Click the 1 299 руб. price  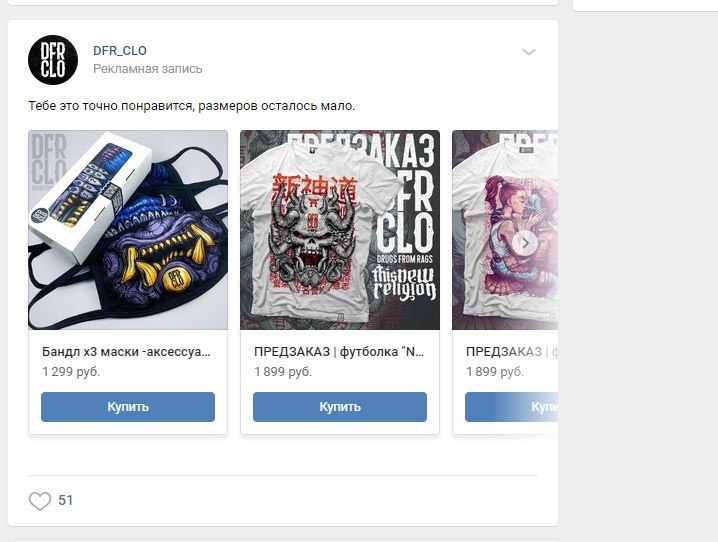(71, 371)
